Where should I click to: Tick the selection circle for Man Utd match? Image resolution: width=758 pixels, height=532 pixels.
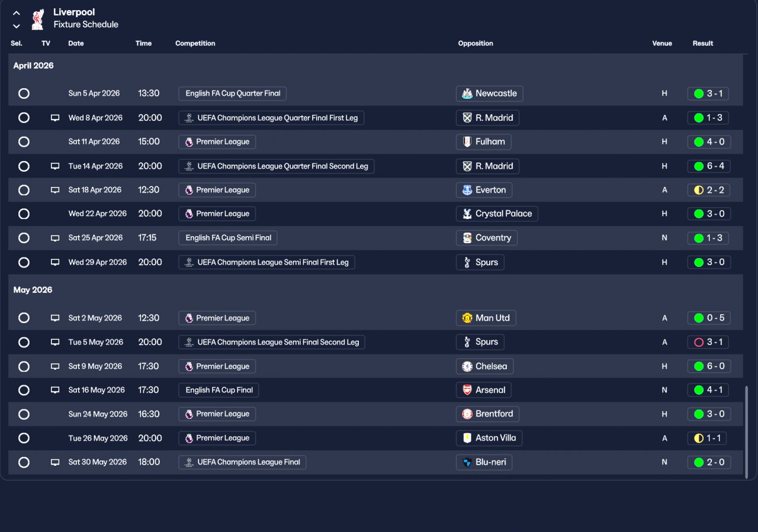tap(24, 318)
